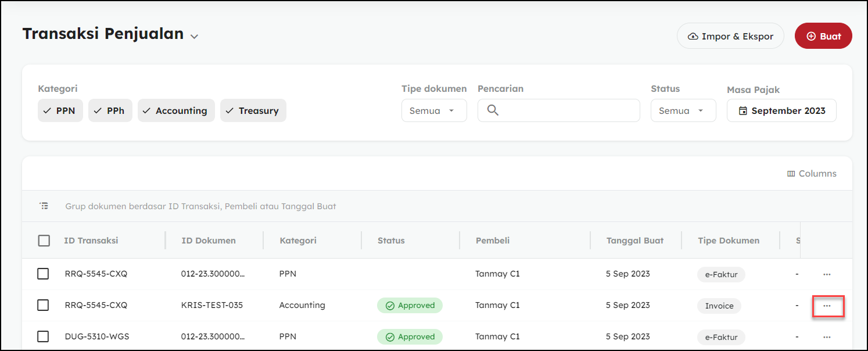Focus the Pencarian search field

559,110
